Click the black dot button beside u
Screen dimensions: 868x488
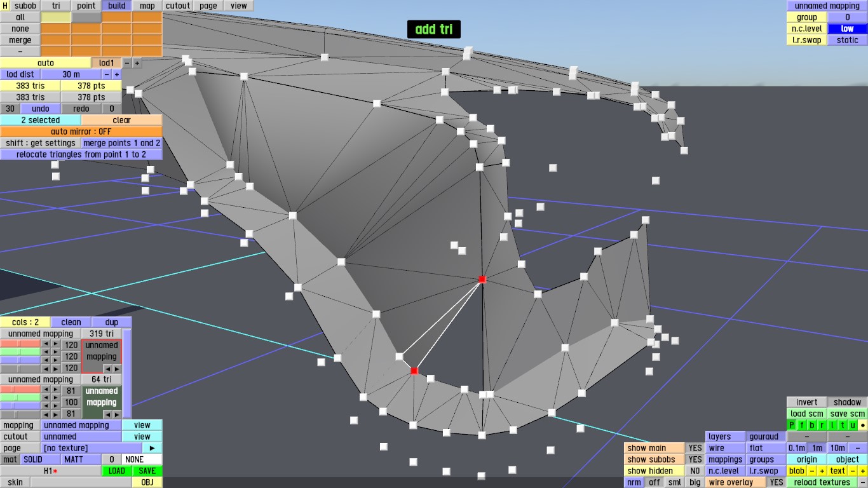coord(862,425)
